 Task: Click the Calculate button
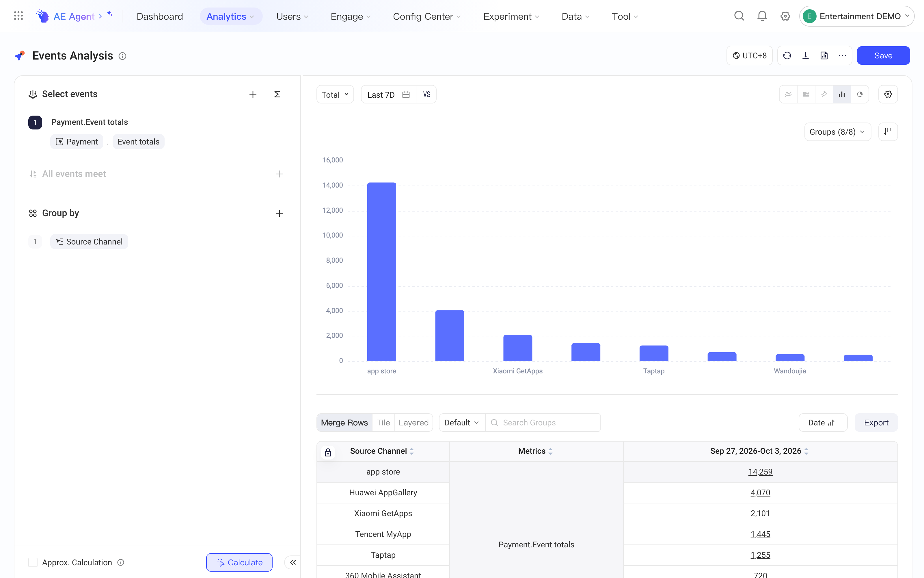[239, 562]
